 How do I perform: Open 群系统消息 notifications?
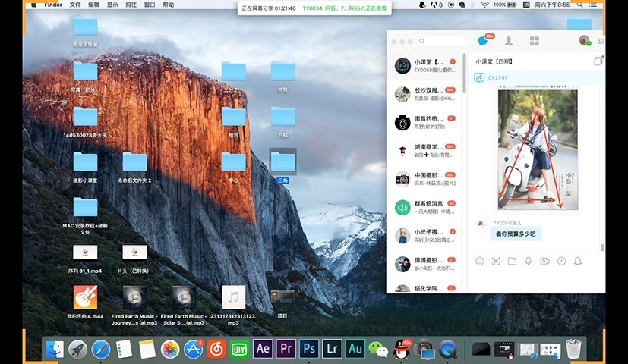click(424, 207)
